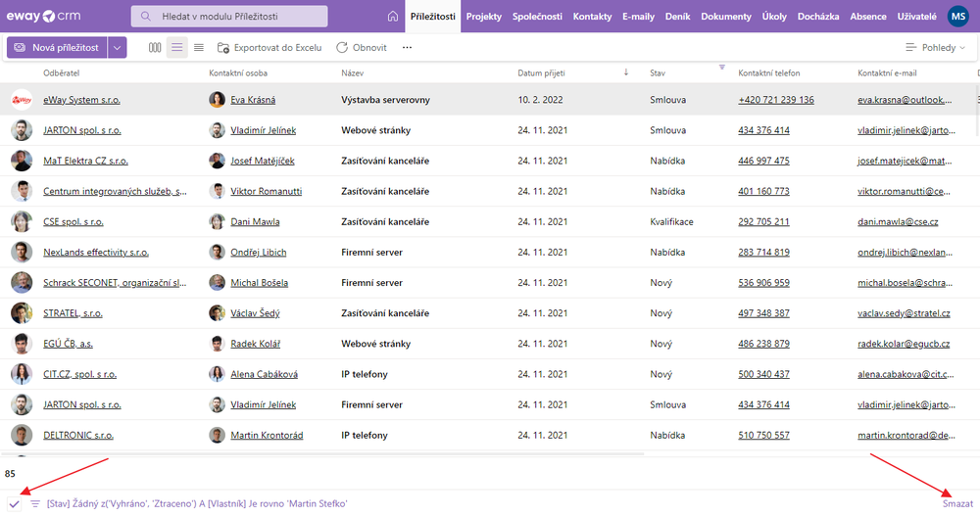
Task: Open the more options ellipsis menu
Action: (407, 47)
